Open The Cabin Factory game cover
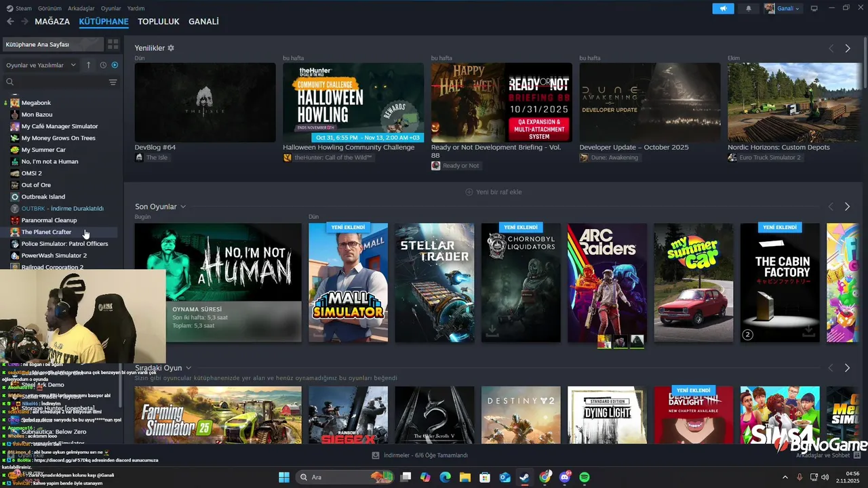The height and width of the screenshot is (488, 868). coord(780,283)
